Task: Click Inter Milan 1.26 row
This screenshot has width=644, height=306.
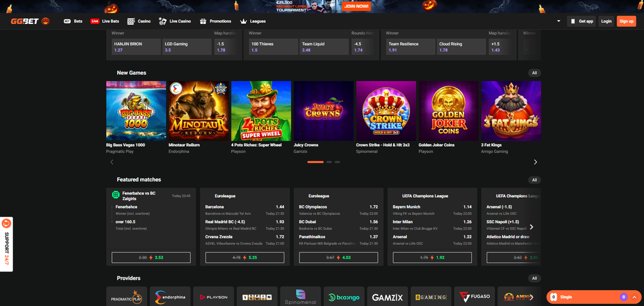Action: click(x=433, y=225)
